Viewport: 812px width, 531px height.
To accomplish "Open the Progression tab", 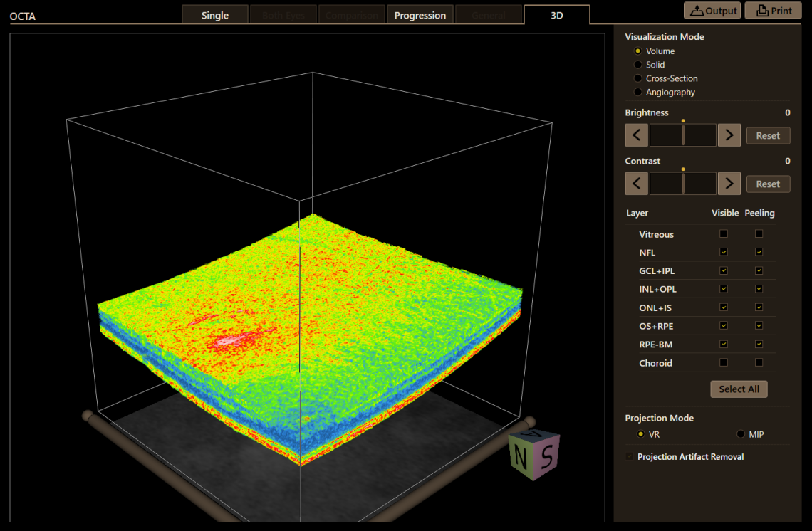I will coord(420,15).
